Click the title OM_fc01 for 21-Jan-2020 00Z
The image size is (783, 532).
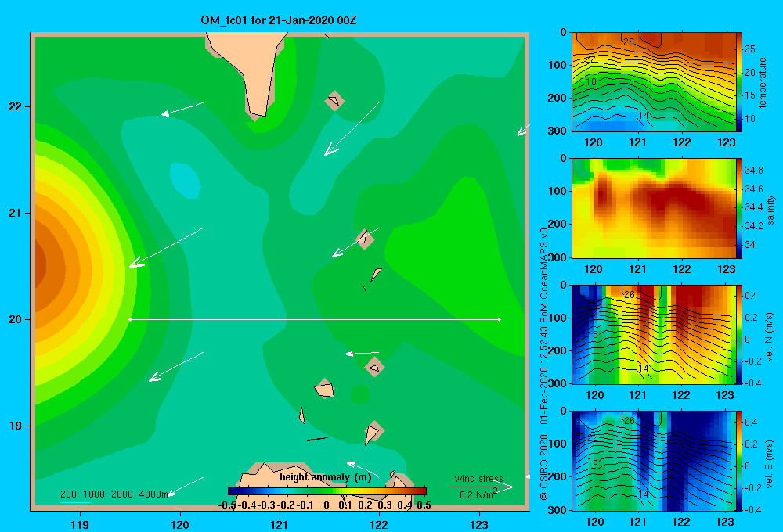coord(279,20)
